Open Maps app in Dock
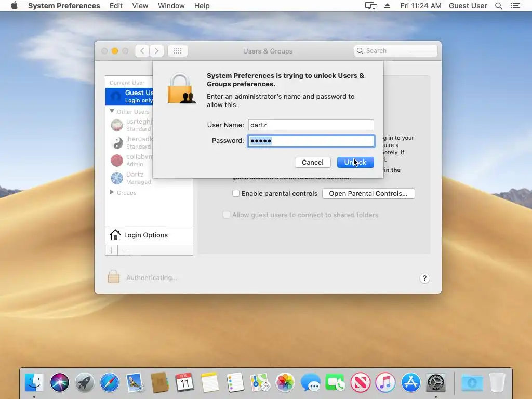 click(x=260, y=382)
